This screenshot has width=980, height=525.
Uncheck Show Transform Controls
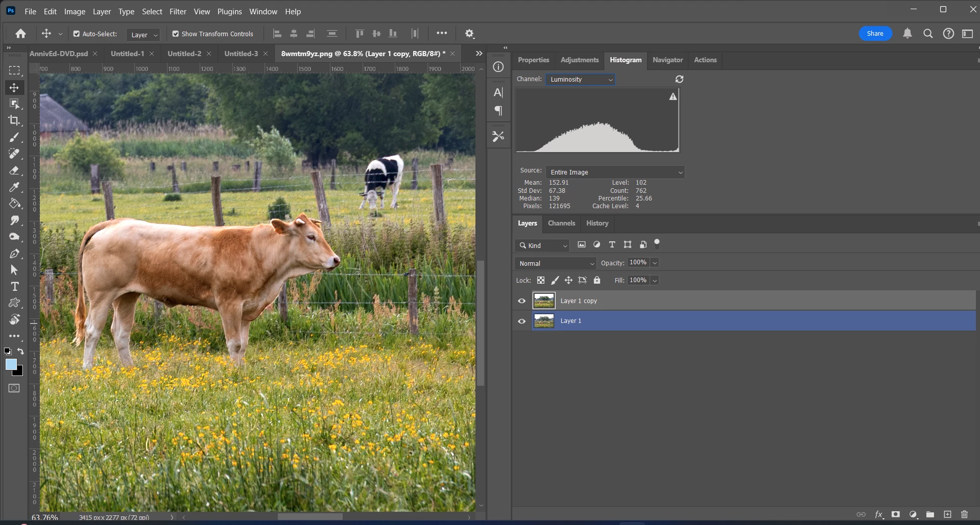click(x=176, y=34)
